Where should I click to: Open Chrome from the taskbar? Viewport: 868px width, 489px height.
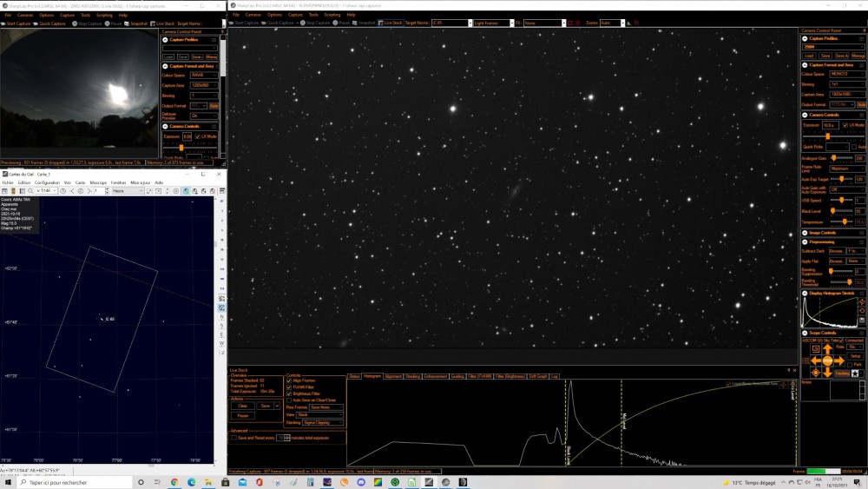click(x=174, y=482)
